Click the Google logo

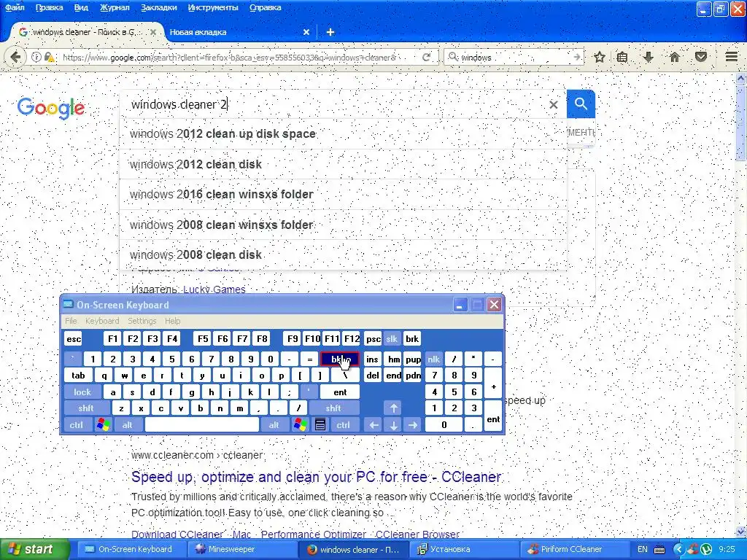click(51, 108)
